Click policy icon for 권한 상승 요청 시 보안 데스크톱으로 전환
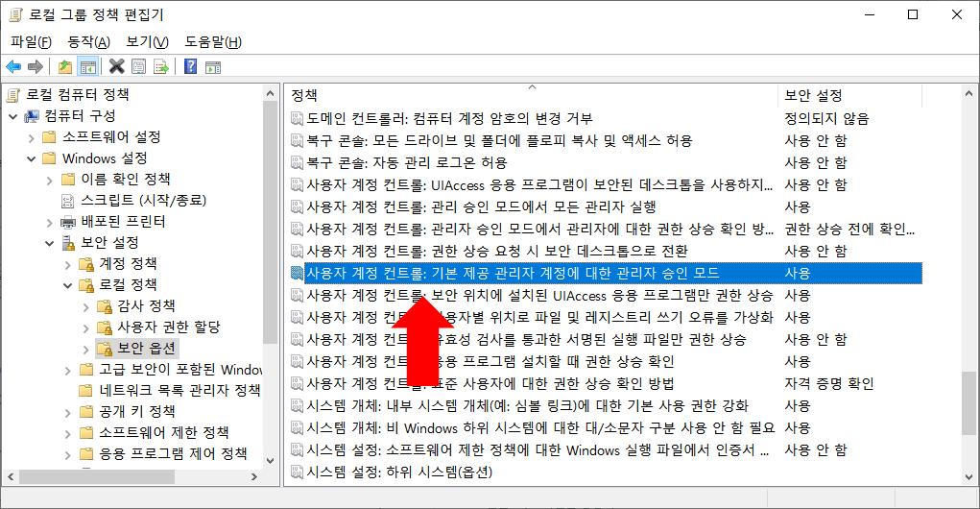 tap(297, 252)
